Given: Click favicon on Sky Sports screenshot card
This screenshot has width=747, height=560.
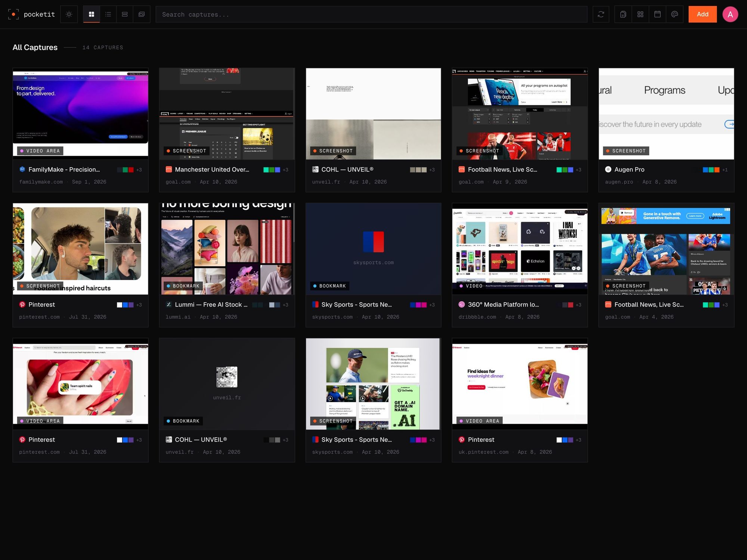Looking at the screenshot, I should click(315, 439).
